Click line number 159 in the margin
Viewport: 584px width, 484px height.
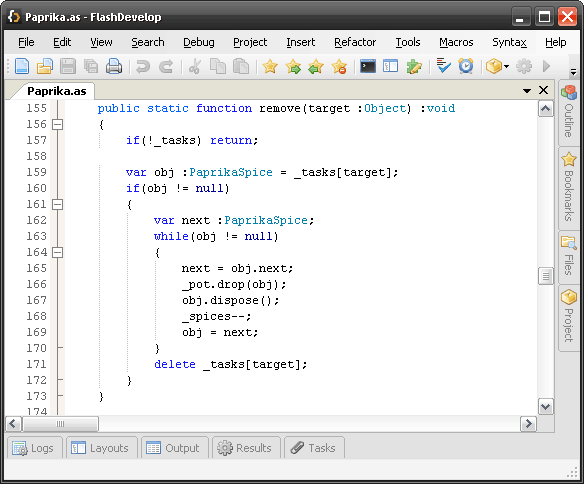36,172
